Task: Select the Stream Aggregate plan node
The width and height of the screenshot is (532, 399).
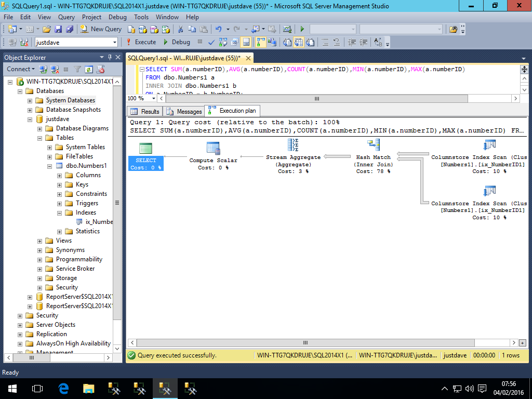Action: tap(293, 146)
